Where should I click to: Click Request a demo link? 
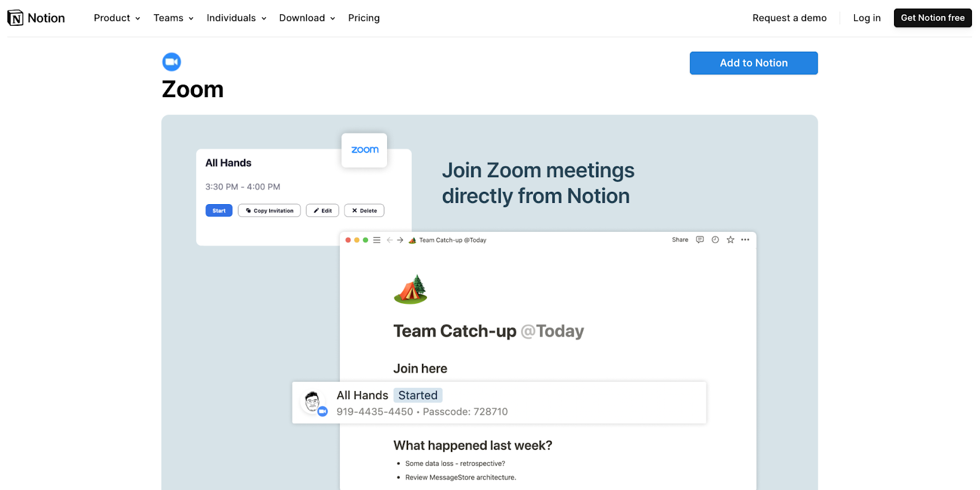point(789,18)
